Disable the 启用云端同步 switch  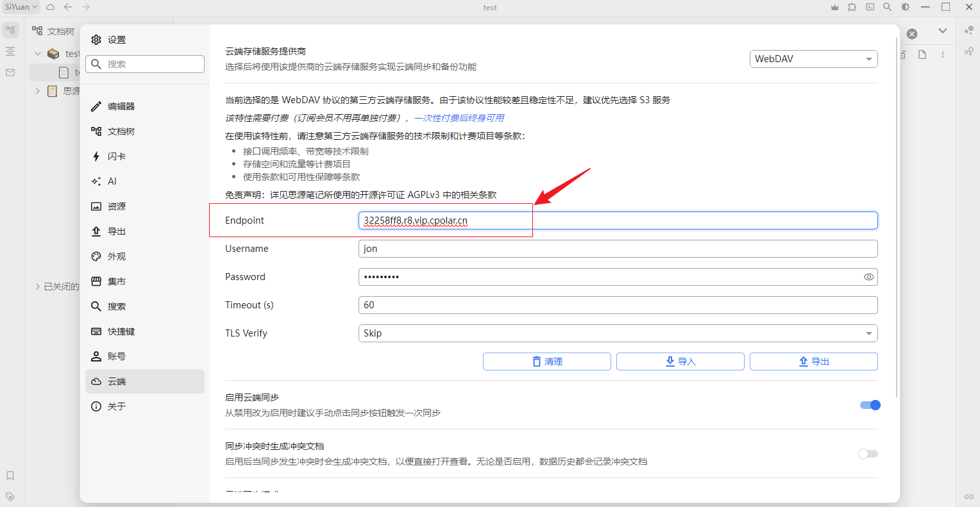coord(870,405)
